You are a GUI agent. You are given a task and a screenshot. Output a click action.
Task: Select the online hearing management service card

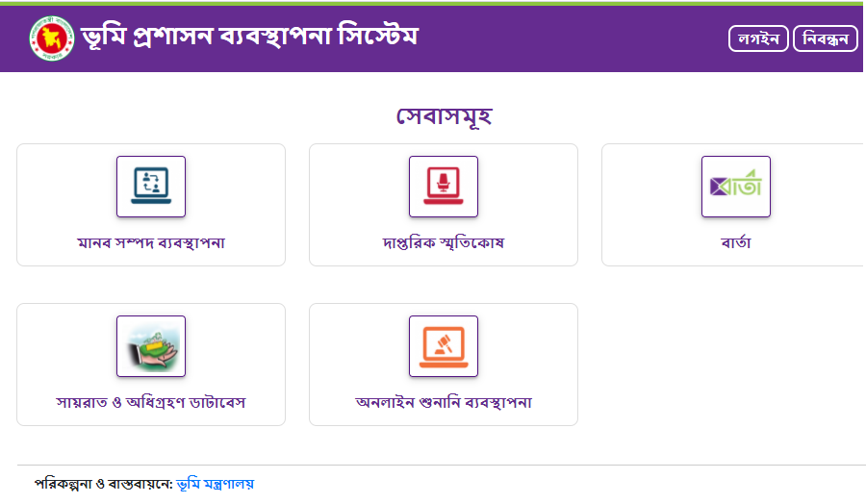[x=444, y=365]
